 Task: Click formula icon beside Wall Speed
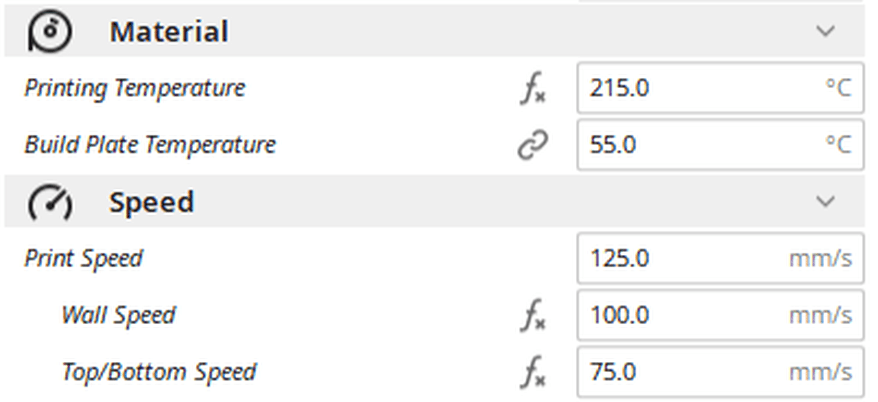coord(533,316)
